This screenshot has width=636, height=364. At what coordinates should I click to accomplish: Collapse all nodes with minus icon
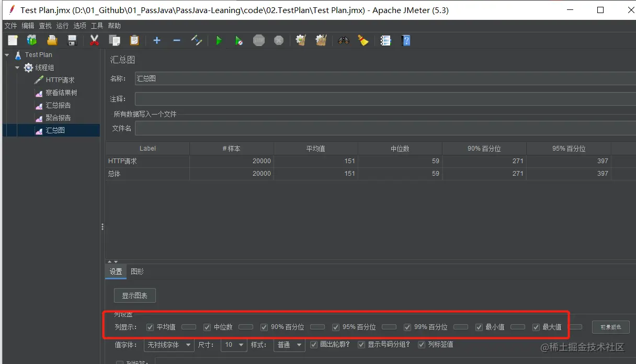176,40
